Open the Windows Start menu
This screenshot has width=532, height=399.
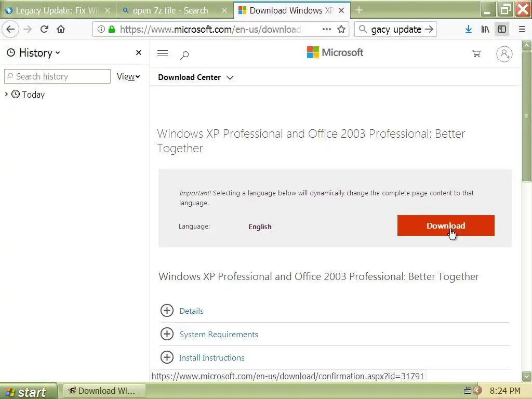pos(29,391)
